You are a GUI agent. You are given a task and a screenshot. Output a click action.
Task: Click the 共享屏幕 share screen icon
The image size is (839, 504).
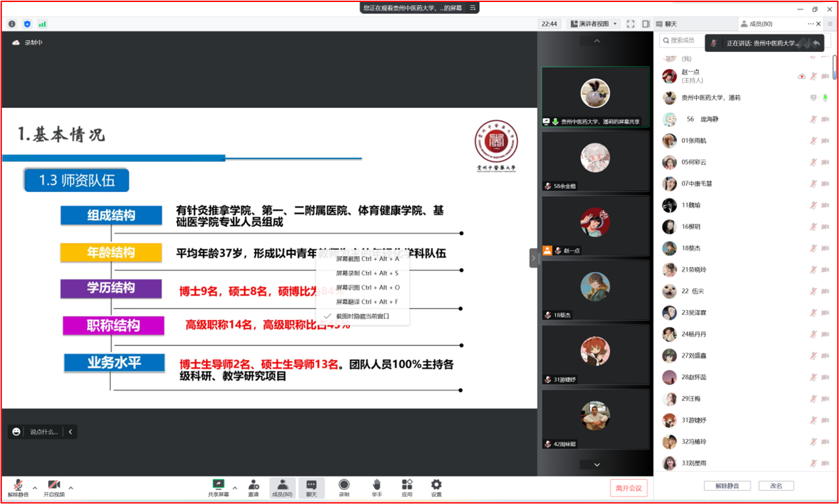[x=218, y=488]
